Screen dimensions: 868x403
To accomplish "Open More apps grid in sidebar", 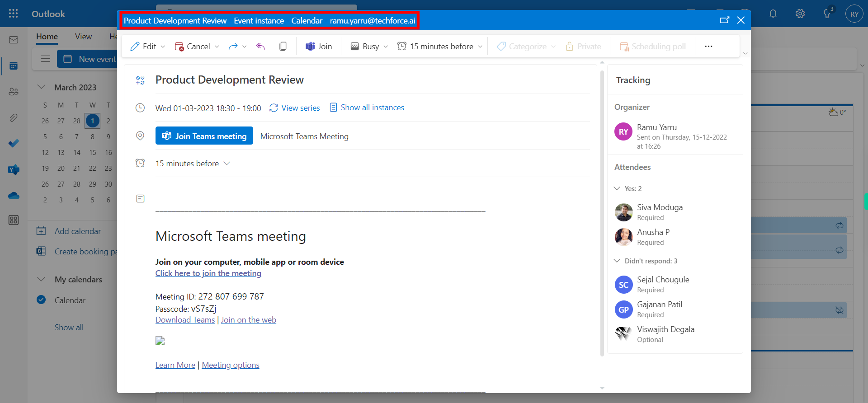I will tap(14, 220).
